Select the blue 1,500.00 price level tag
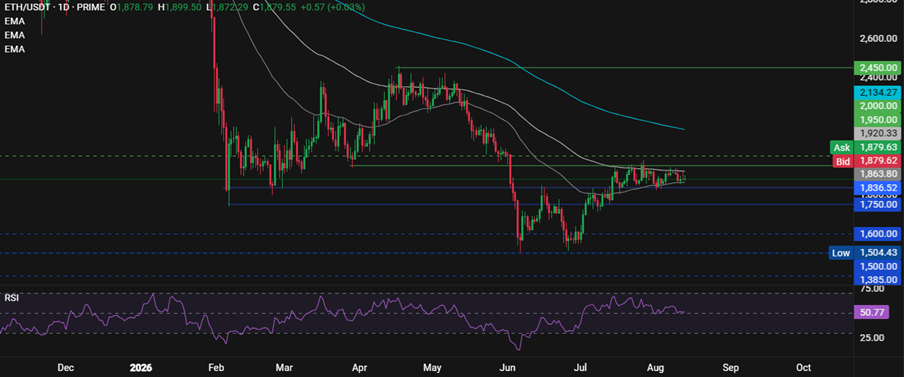This screenshot has width=904, height=377. [x=877, y=266]
